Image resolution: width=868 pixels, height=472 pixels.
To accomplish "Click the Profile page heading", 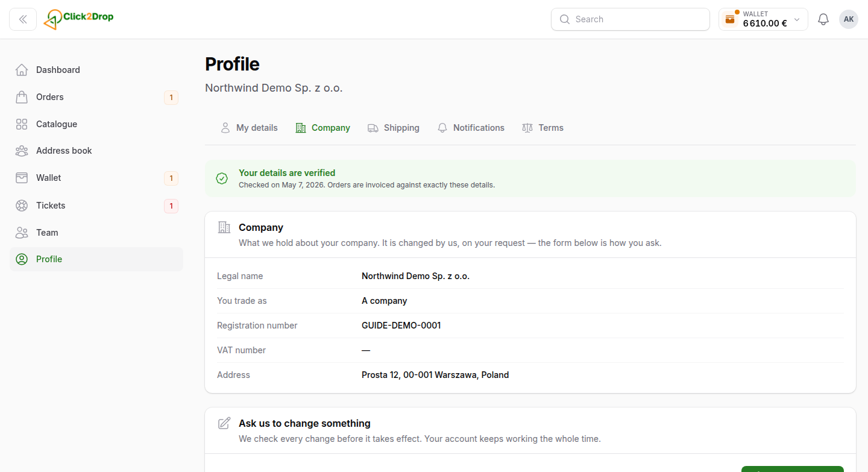I will point(232,64).
